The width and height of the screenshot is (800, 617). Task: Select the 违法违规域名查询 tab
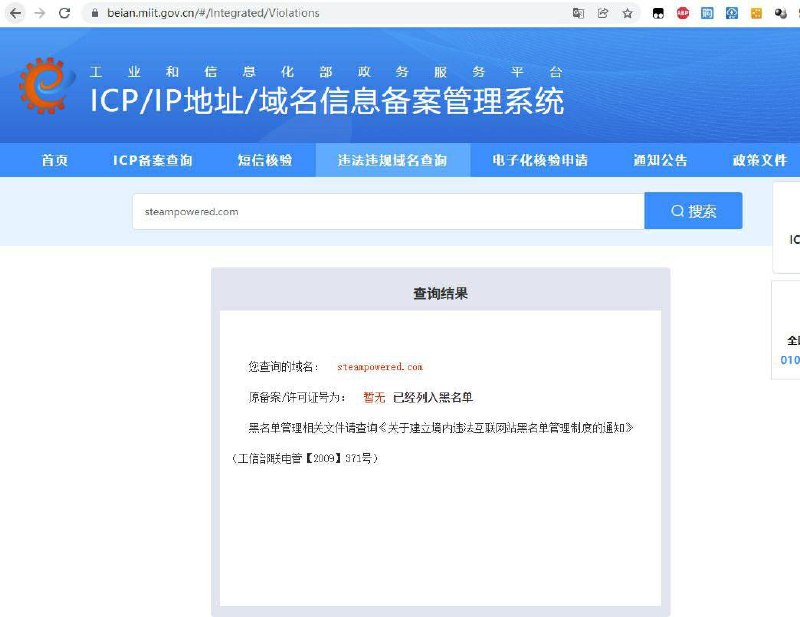pos(393,160)
